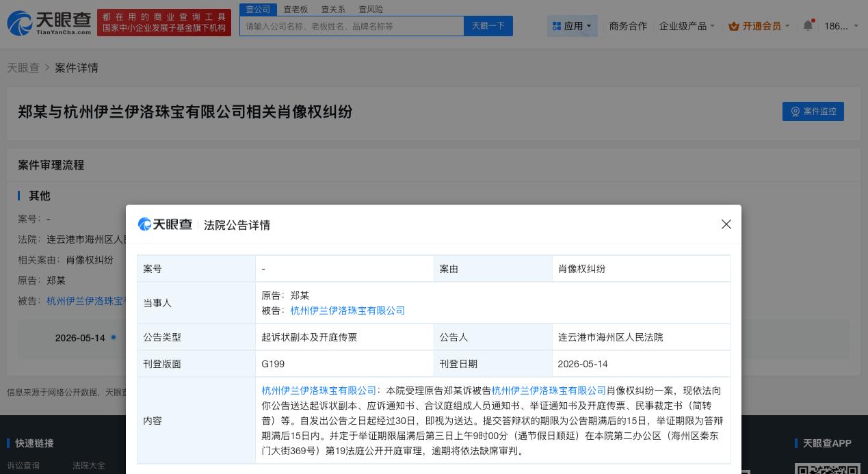This screenshot has width=868, height=474.
Task: Click the 原告：郑某 text in dialog
Action: coord(285,295)
